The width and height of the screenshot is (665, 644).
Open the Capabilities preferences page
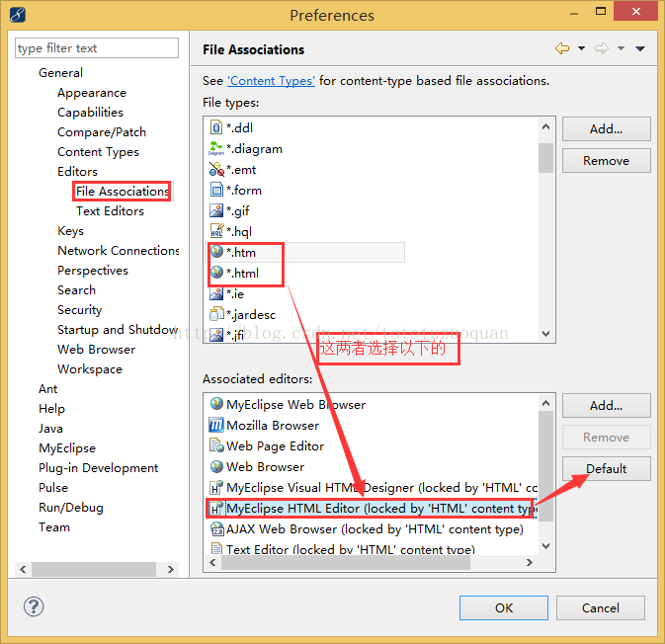click(x=90, y=112)
